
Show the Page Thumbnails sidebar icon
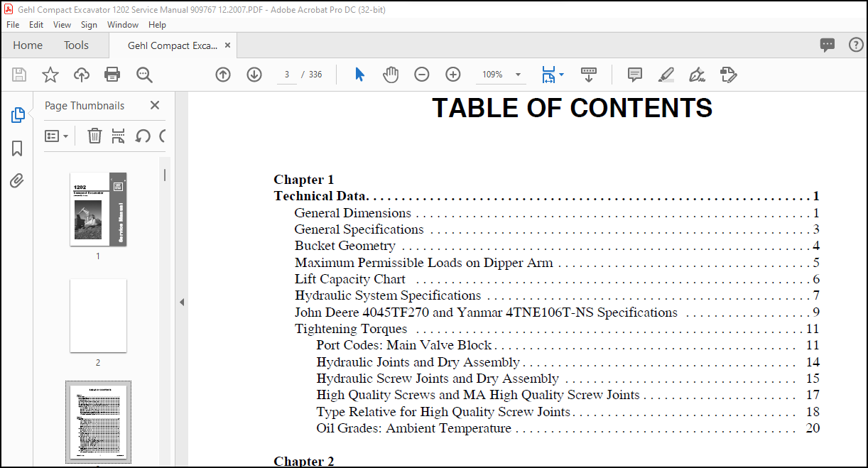pos(18,115)
